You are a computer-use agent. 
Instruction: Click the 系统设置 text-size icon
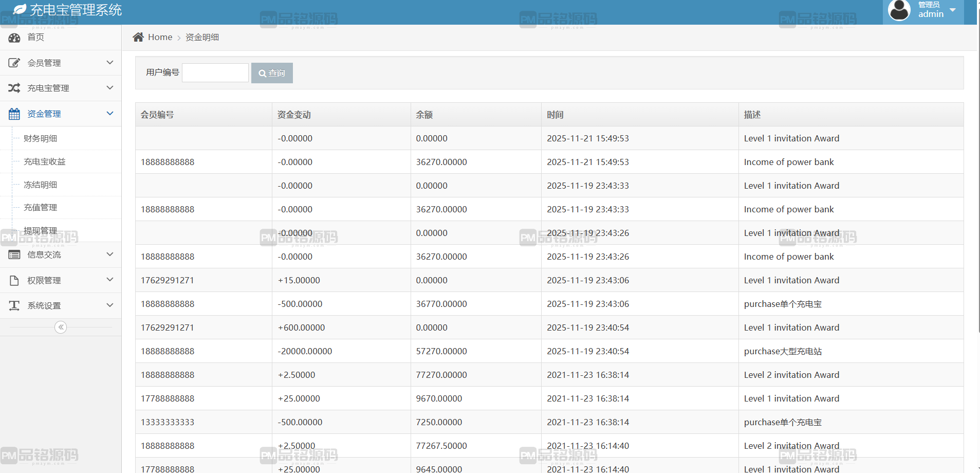(14, 305)
